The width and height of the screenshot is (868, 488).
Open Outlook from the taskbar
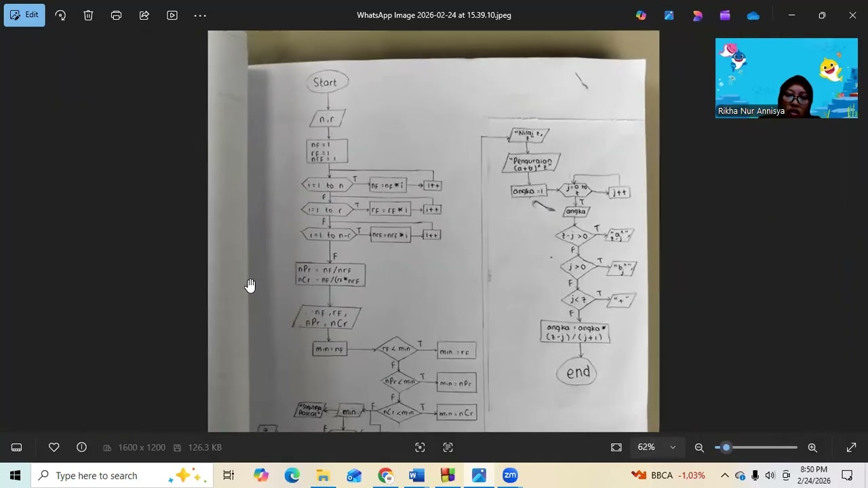click(354, 475)
